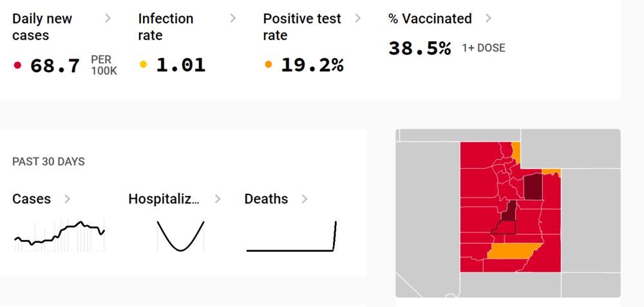Open the % Vaccinated metric

click(430, 19)
